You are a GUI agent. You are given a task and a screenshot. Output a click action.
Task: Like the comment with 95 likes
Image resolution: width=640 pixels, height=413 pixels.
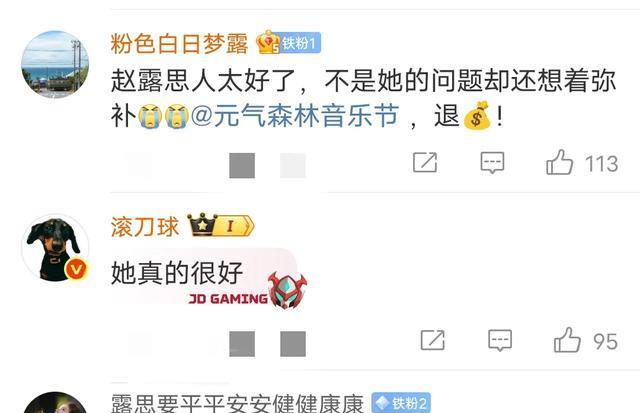[x=567, y=340]
